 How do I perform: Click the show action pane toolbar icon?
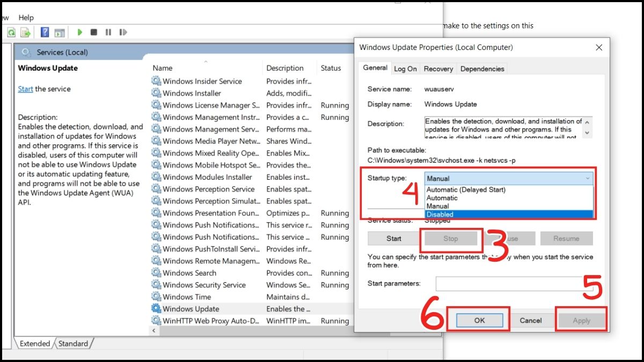(x=59, y=32)
